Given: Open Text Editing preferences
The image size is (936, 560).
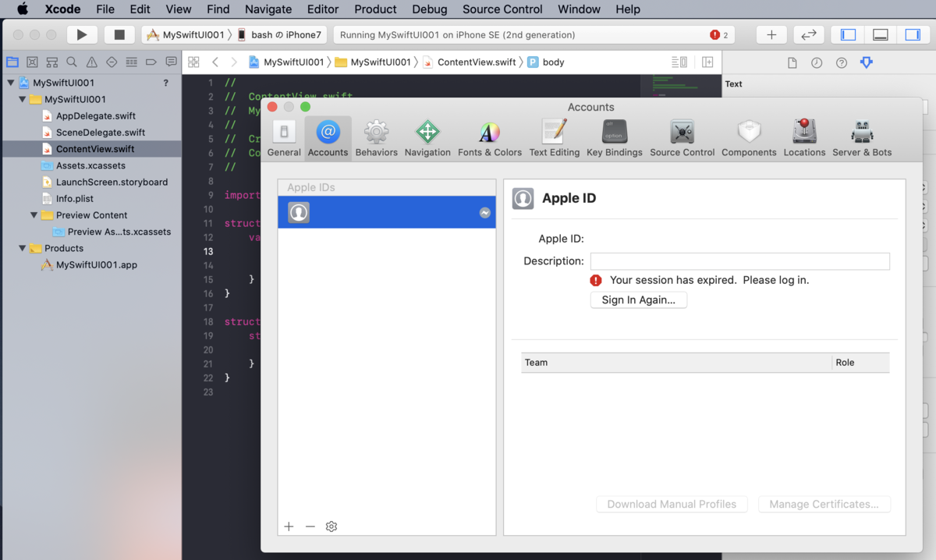Looking at the screenshot, I should [x=555, y=139].
